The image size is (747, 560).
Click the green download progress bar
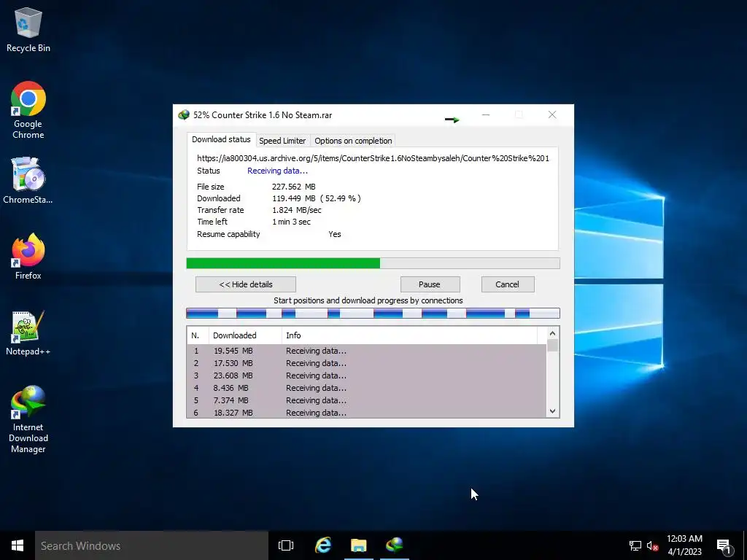point(373,263)
